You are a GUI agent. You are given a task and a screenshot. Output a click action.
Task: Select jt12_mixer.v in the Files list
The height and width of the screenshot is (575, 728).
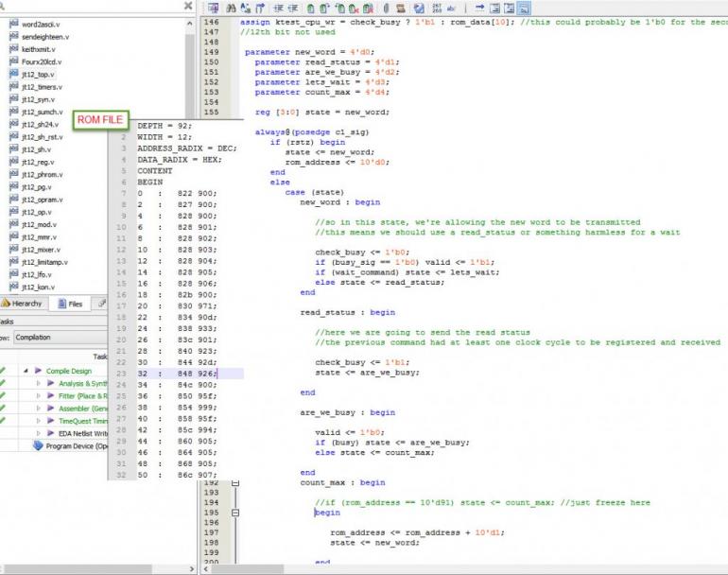click(40, 249)
